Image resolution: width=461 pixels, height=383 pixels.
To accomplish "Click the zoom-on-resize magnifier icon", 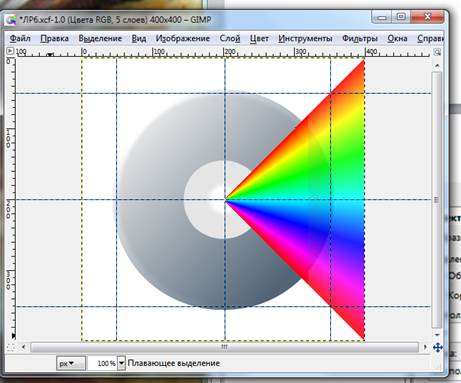I will [x=437, y=52].
